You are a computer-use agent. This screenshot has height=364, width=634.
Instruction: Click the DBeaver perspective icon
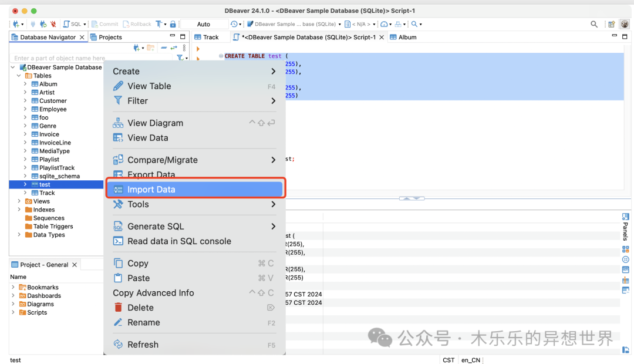click(x=625, y=24)
